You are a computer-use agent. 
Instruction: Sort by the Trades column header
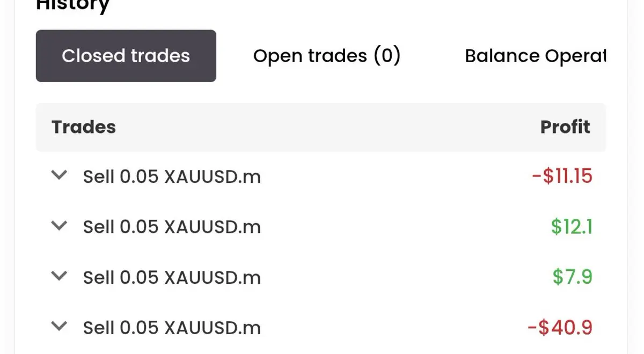[84, 127]
